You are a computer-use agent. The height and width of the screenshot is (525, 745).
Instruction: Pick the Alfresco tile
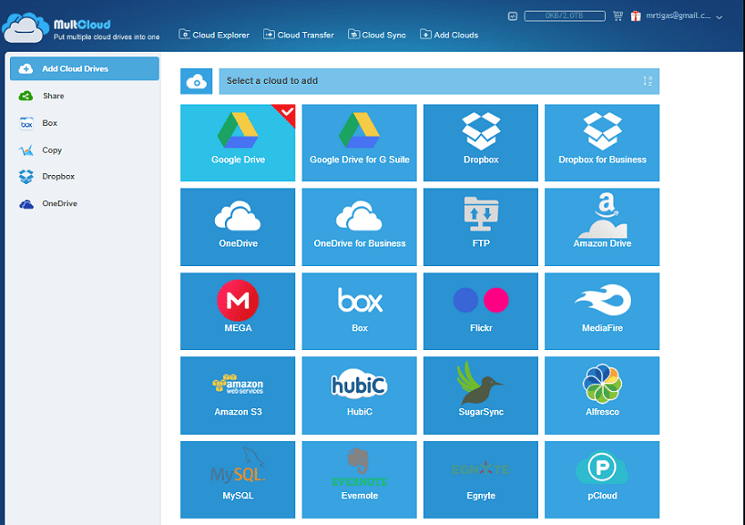[602, 395]
